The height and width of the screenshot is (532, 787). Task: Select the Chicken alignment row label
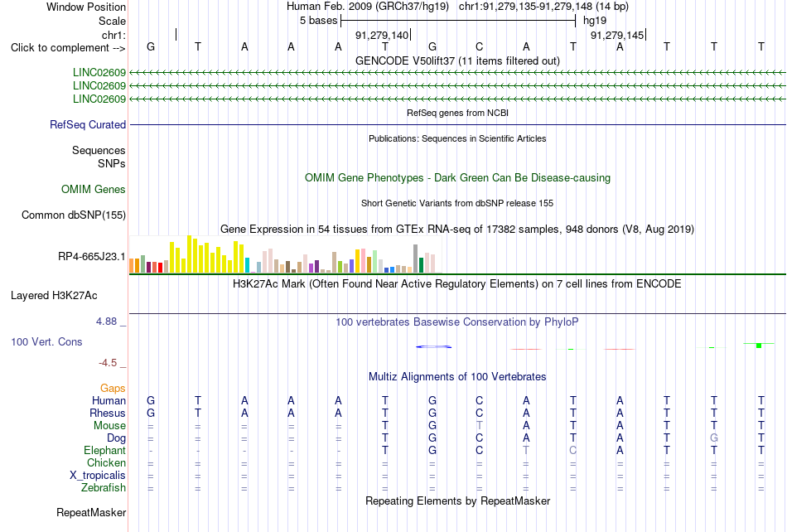[106, 462]
